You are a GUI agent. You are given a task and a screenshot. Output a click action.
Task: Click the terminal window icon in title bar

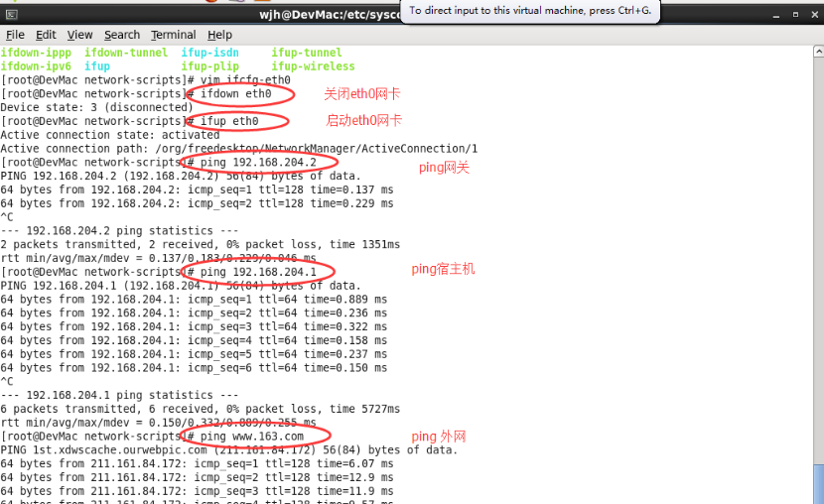click(x=12, y=15)
